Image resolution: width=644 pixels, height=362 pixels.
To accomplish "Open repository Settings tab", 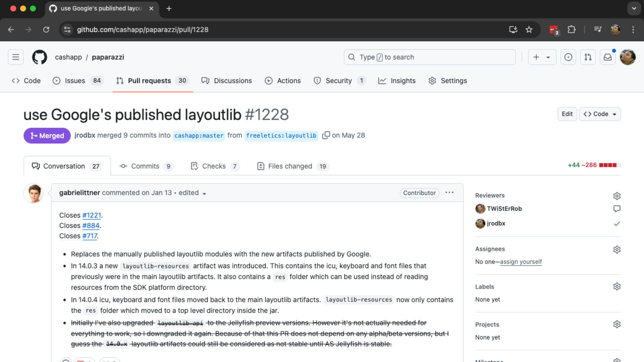I will 448,81.
